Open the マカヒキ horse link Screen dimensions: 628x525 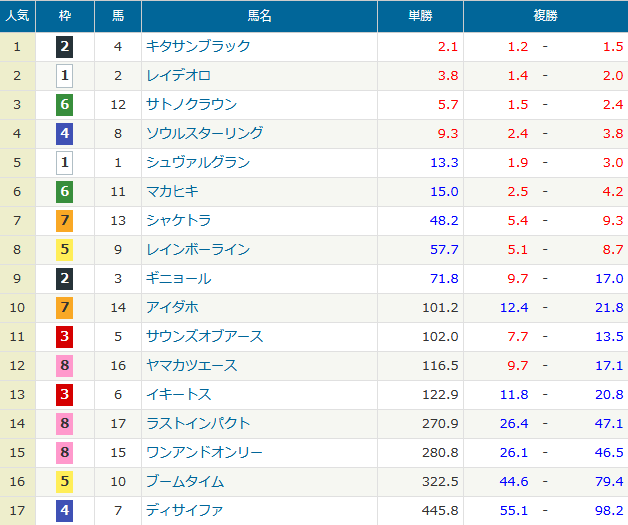[171, 191]
